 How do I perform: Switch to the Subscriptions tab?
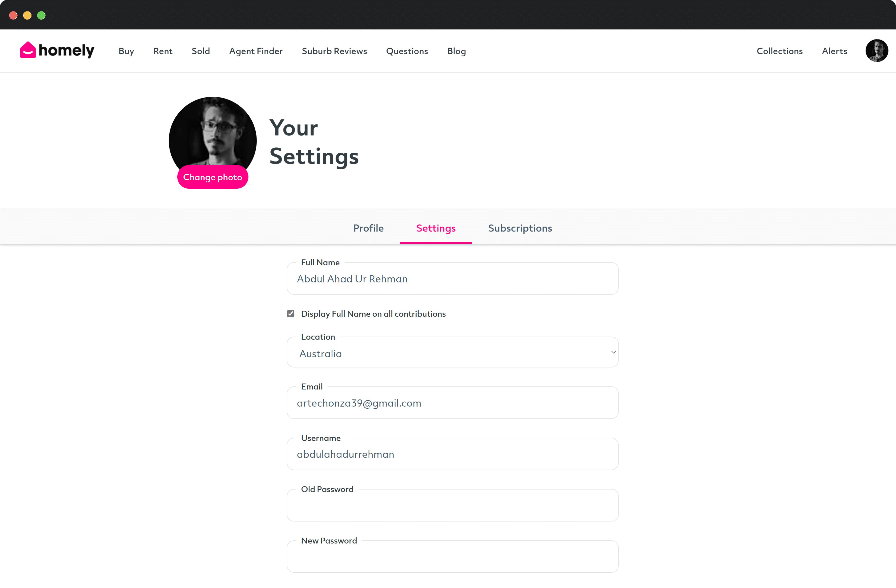519,228
